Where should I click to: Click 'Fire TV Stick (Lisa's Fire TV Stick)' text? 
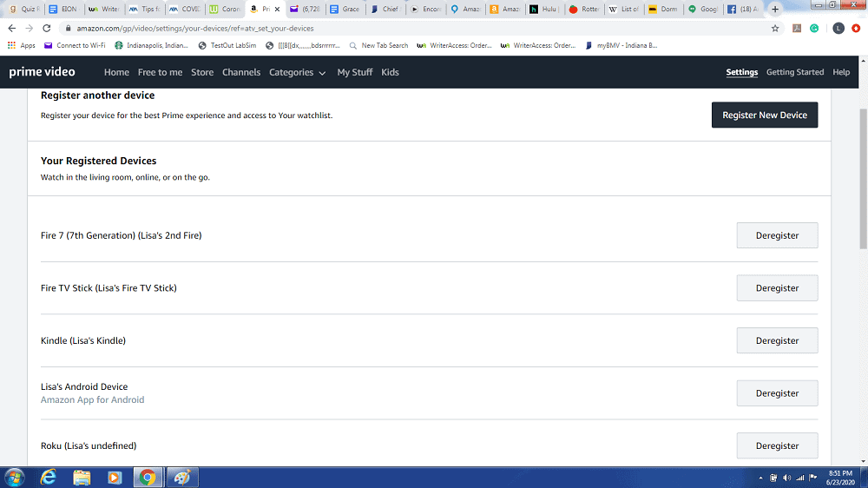[x=108, y=288]
